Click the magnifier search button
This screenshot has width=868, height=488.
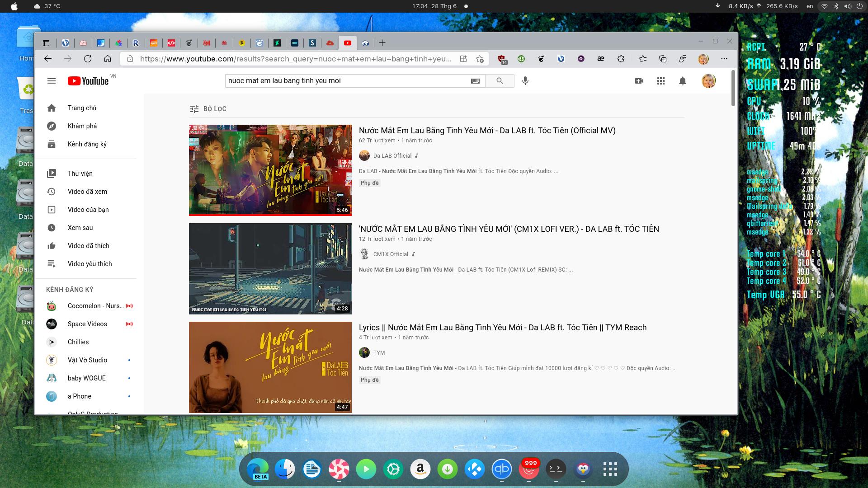tap(500, 81)
